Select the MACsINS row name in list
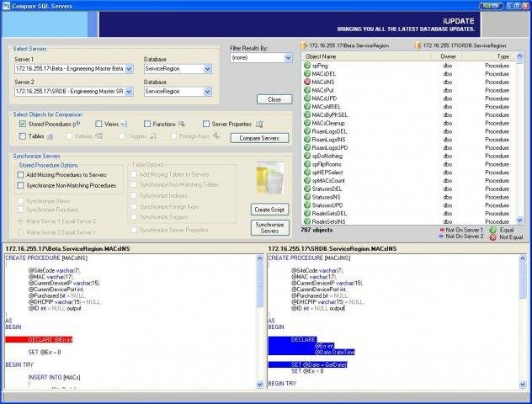Image resolution: width=532 pixels, height=404 pixels. click(x=323, y=82)
